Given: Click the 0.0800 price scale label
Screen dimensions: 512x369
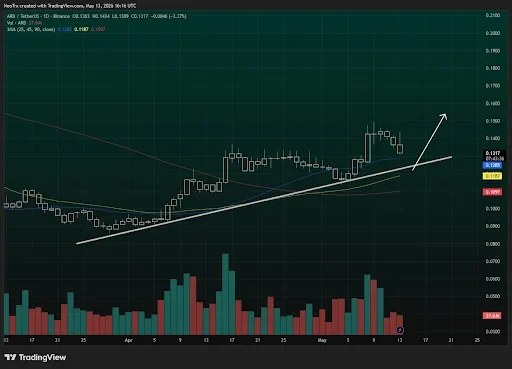Looking at the screenshot, I should [493, 244].
